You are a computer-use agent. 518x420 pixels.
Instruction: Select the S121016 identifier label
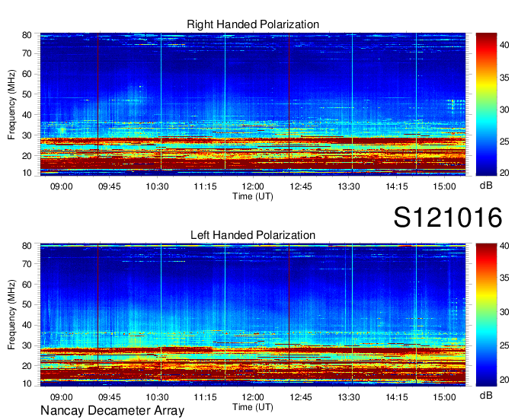pyautogui.click(x=448, y=217)
